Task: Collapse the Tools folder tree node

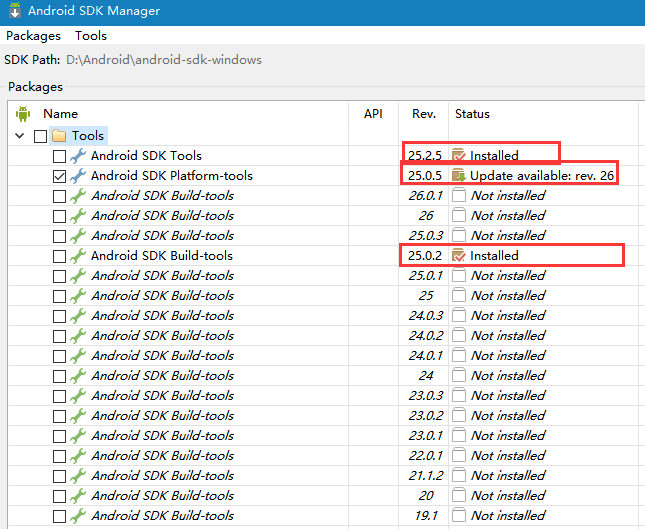Action: pyautogui.click(x=19, y=135)
